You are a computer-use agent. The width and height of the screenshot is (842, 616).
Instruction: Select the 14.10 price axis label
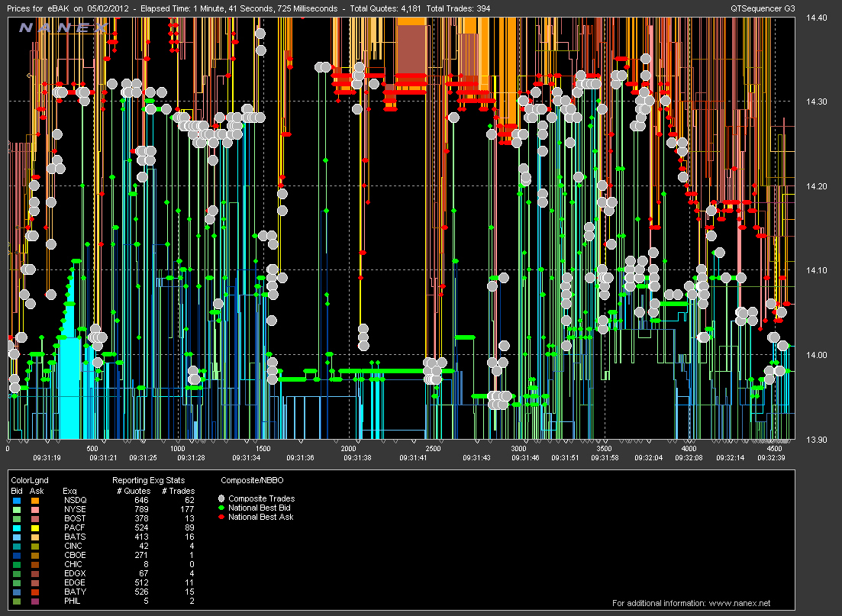[817, 271]
